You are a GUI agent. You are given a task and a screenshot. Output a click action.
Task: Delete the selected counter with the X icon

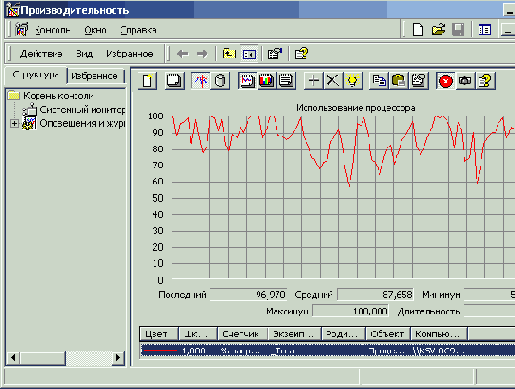pyautogui.click(x=333, y=81)
